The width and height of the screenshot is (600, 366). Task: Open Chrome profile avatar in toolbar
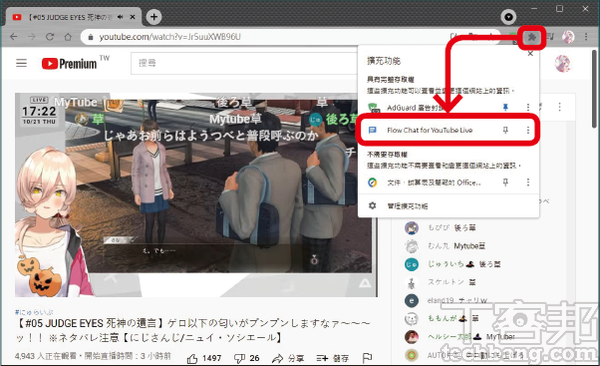[x=568, y=37]
